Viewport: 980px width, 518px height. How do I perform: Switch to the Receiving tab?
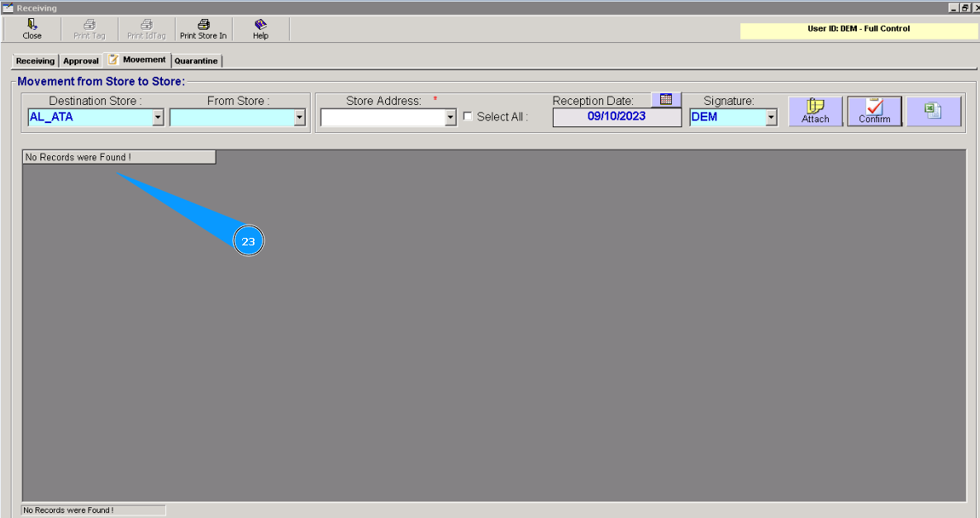pyautogui.click(x=35, y=60)
